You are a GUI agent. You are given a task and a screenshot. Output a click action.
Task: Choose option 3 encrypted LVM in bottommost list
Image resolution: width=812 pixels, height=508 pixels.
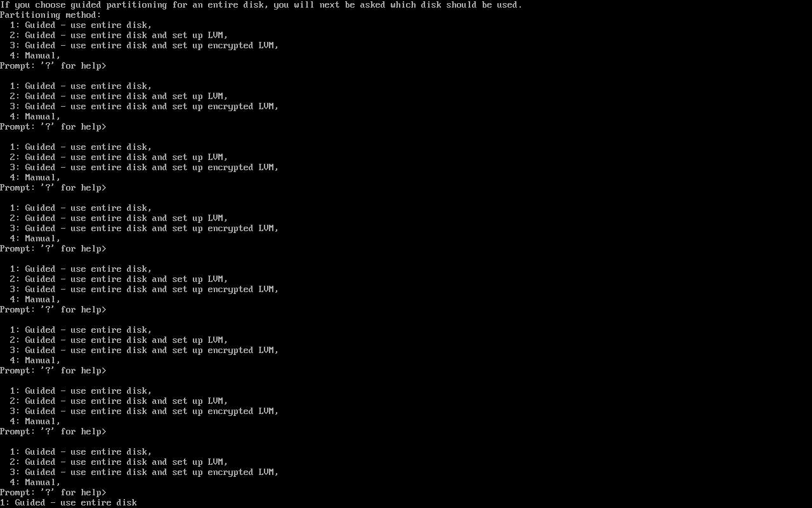(145, 472)
